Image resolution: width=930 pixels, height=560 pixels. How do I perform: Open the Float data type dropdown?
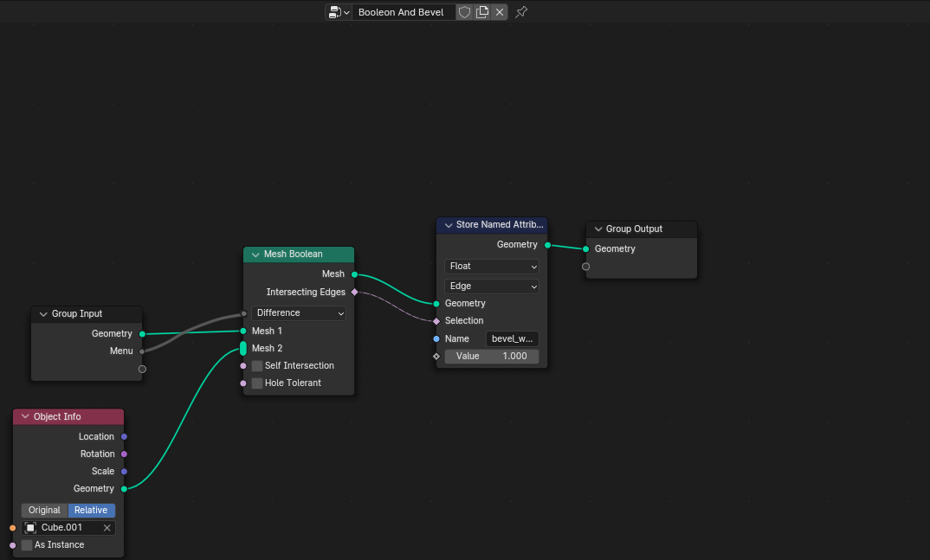coord(492,267)
